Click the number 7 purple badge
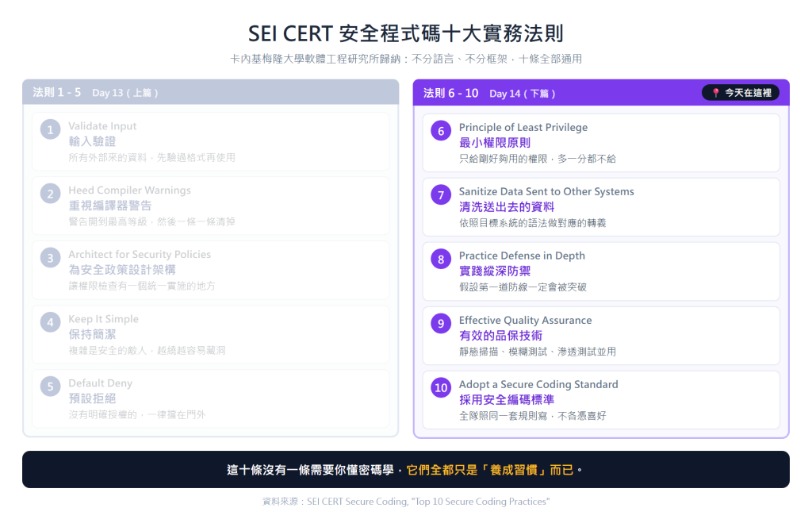Image resolution: width=812 pixels, height=527 pixels. click(x=441, y=194)
